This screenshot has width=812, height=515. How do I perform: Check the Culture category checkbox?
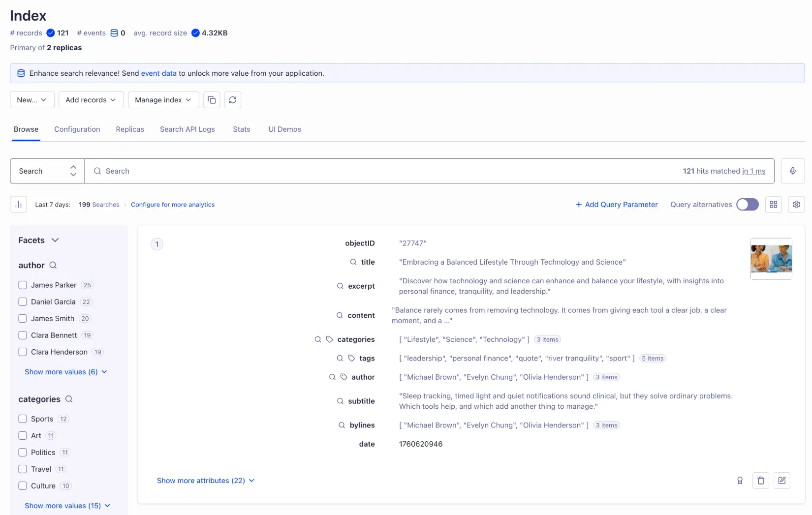click(23, 486)
